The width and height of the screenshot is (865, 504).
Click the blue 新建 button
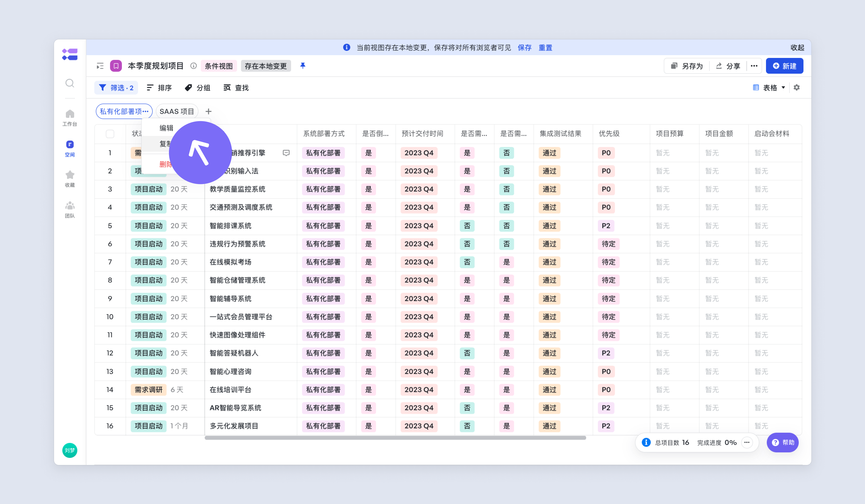point(784,66)
